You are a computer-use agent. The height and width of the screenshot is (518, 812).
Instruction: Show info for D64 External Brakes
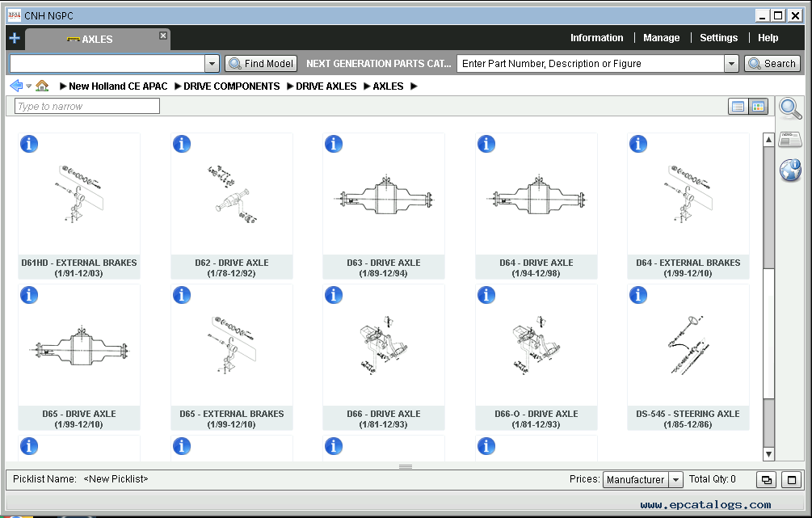(x=638, y=144)
